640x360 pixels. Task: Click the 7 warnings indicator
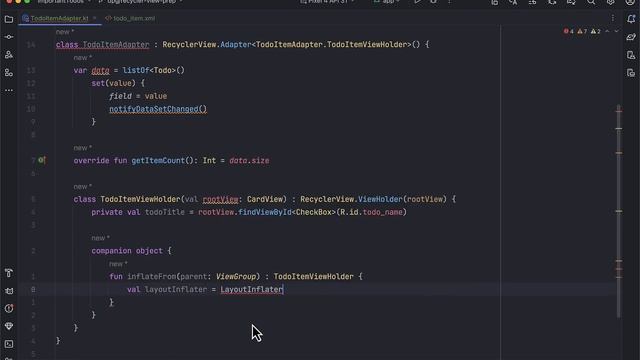pyautogui.click(x=582, y=31)
